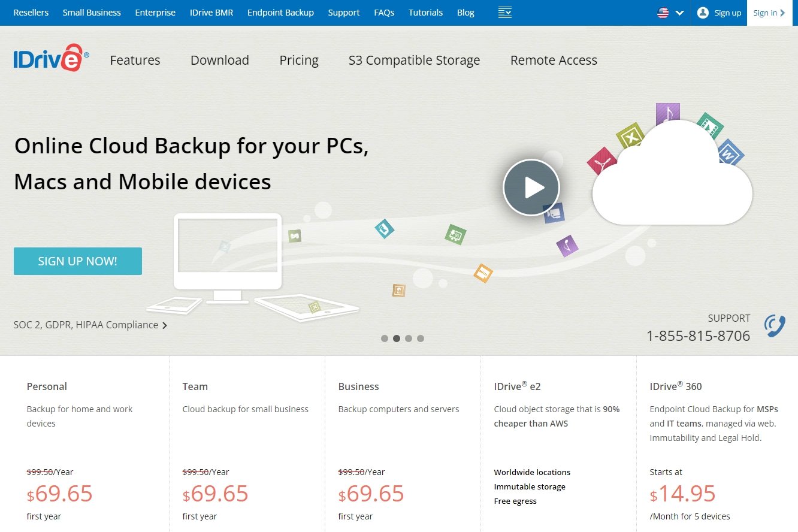Open IDrive BMR page

[x=211, y=13]
